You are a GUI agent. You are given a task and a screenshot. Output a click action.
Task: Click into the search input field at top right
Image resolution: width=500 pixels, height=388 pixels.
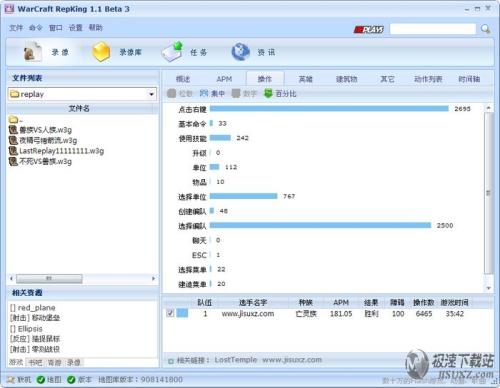click(433, 29)
